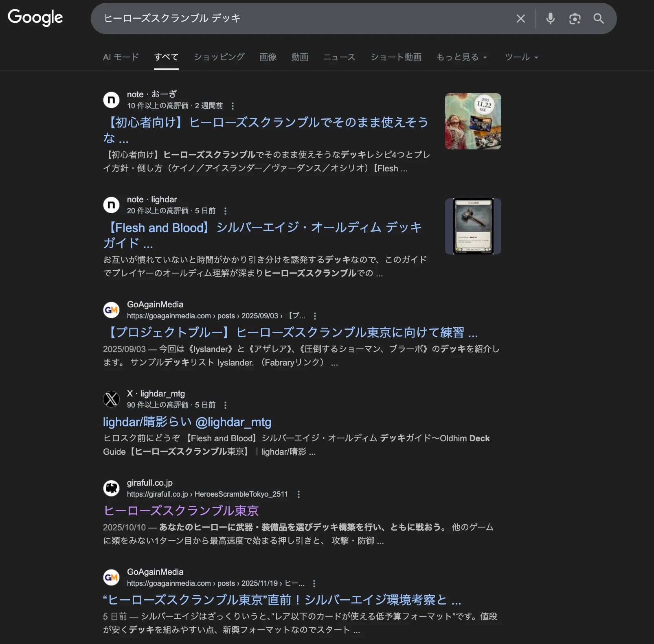Open the three-dot menu of the 2025/11/19 GoAgainMedia result
This screenshot has width=654, height=644.
click(314, 583)
